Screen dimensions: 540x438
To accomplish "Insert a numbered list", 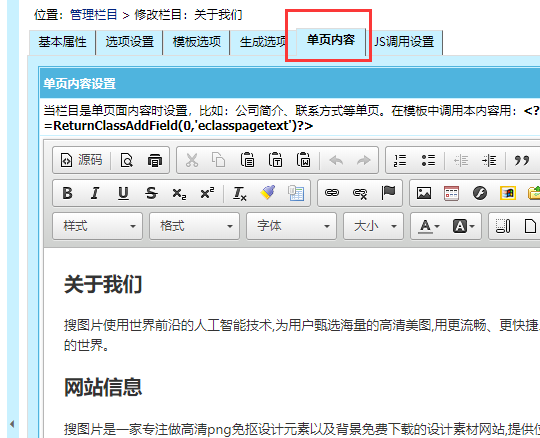I will click(x=400, y=160).
